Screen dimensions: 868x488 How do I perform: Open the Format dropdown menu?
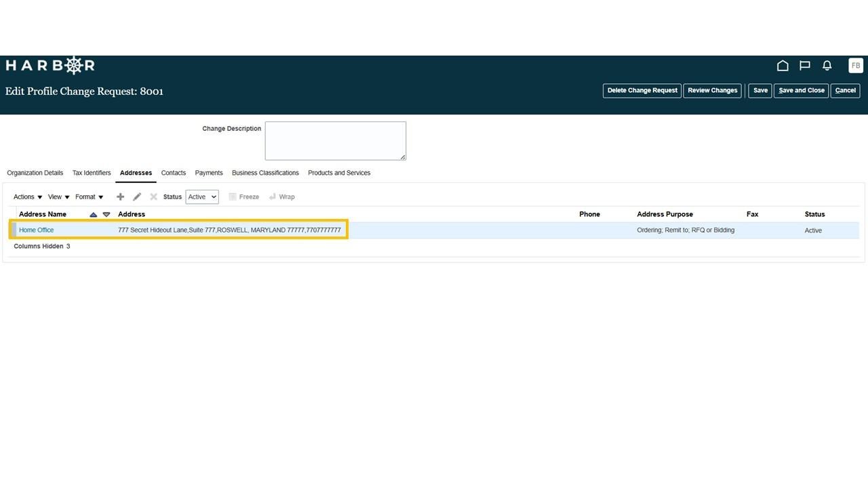(90, 197)
